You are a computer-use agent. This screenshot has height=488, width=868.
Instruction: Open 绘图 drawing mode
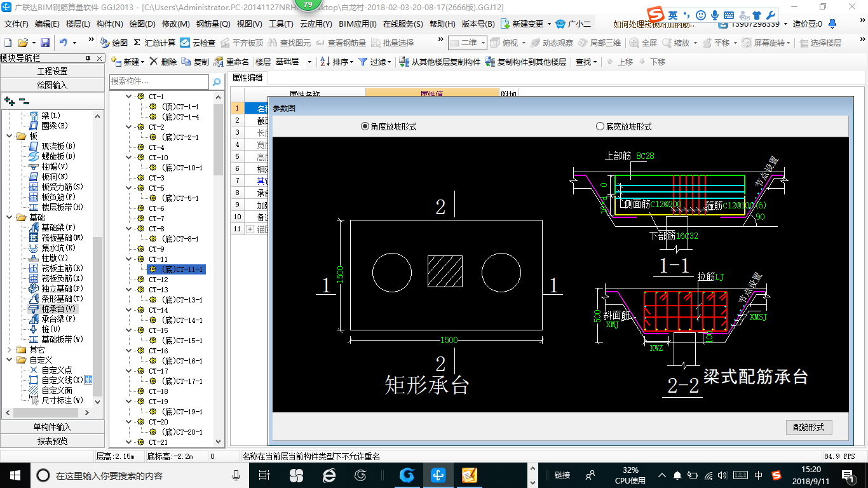(x=114, y=43)
